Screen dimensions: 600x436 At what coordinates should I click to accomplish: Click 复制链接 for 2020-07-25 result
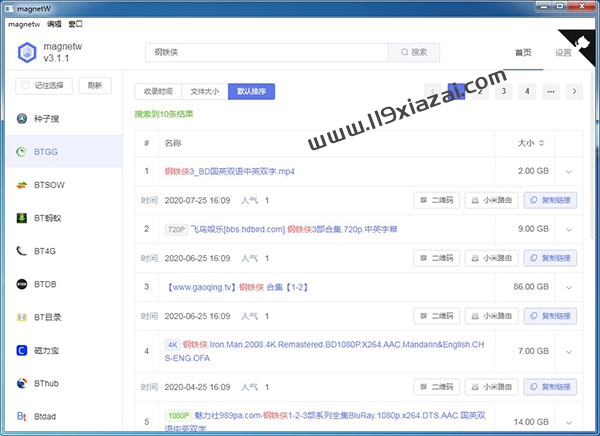tap(550, 200)
